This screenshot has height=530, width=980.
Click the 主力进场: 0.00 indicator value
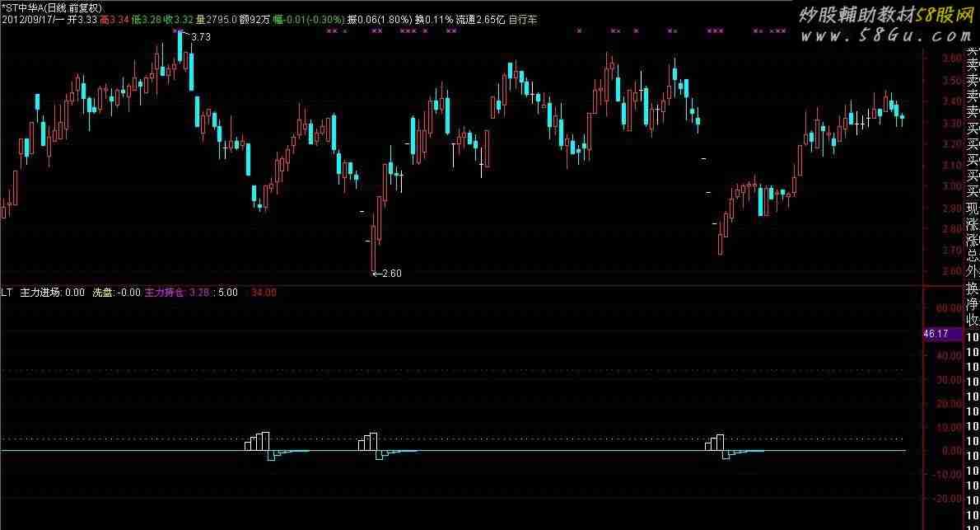(x=53, y=293)
